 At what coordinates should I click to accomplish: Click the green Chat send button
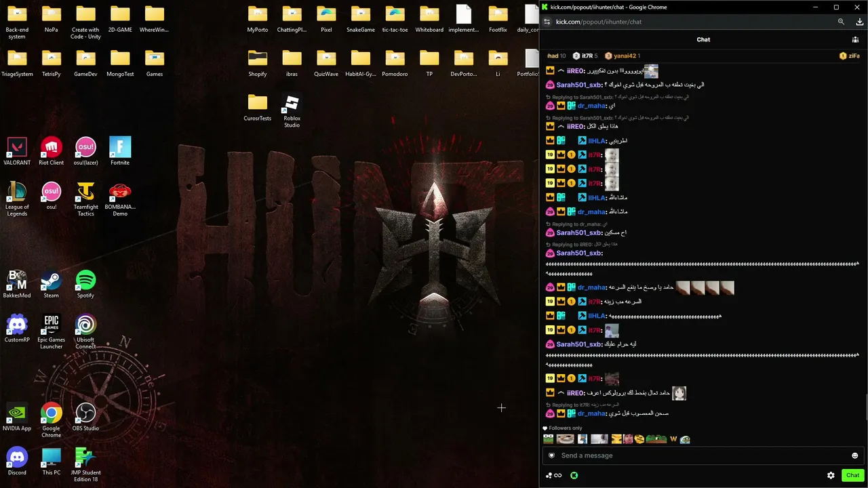click(852, 475)
